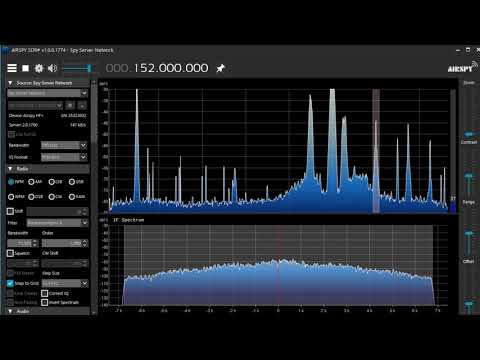Select CW demodulation mode

point(51,197)
